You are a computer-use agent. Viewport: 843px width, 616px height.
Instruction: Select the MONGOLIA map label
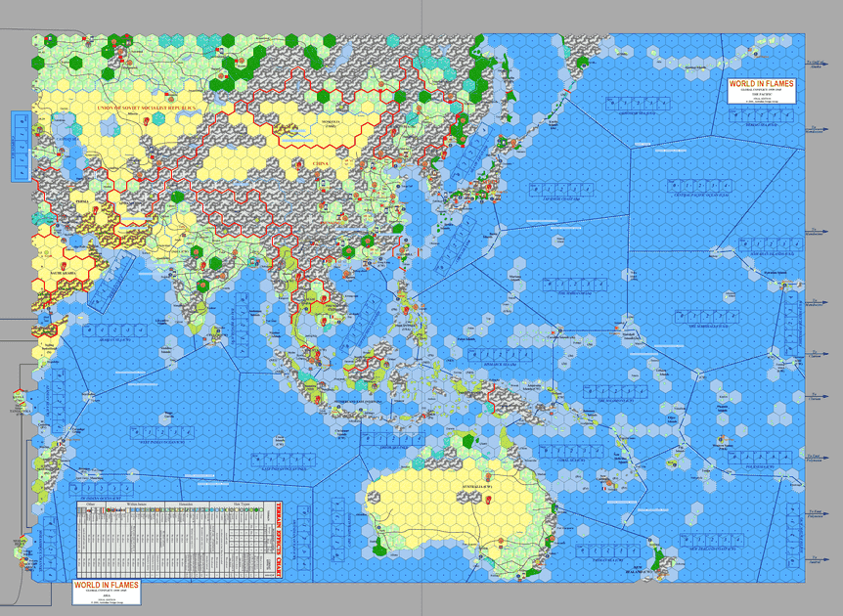(331, 122)
